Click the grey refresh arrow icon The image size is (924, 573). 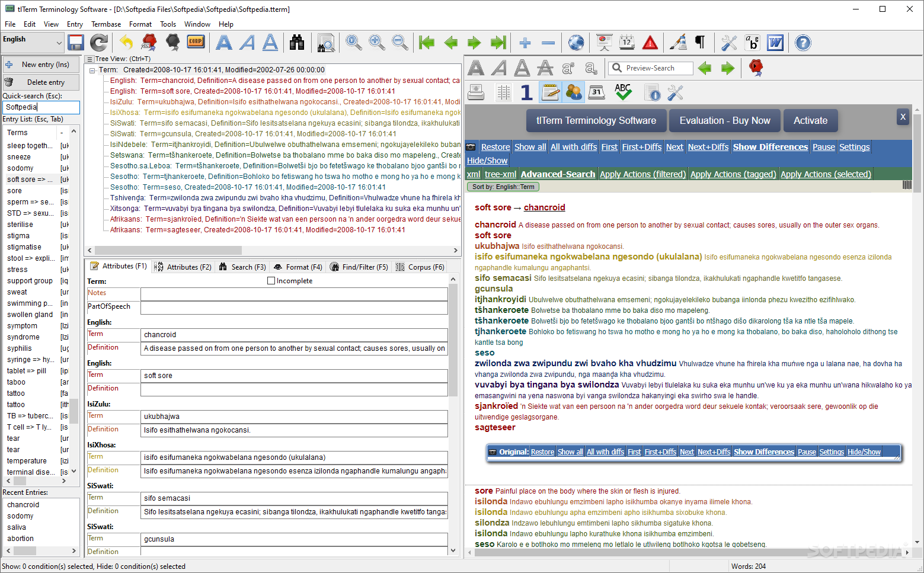click(x=99, y=43)
